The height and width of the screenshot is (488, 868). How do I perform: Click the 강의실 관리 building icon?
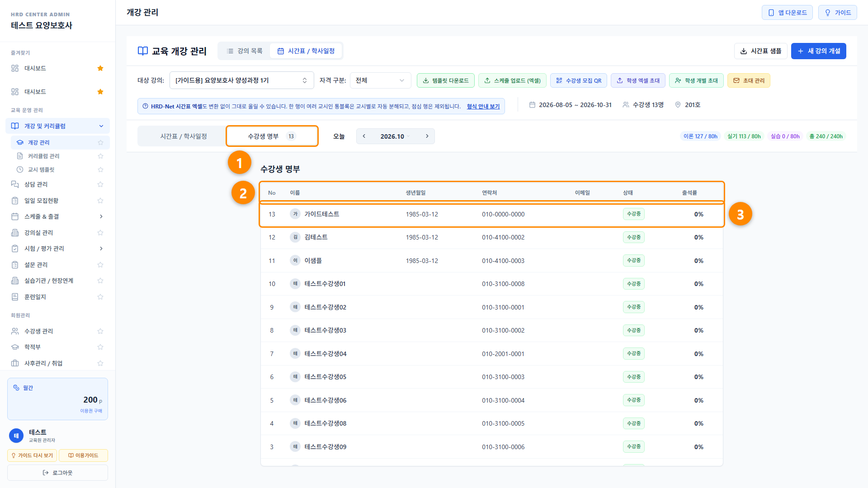(x=15, y=233)
